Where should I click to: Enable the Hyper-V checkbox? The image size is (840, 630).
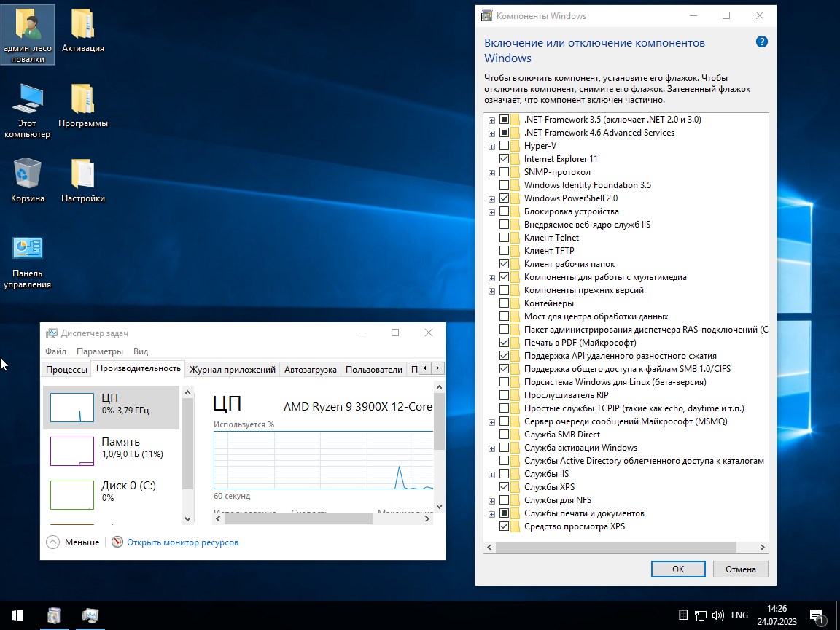504,145
